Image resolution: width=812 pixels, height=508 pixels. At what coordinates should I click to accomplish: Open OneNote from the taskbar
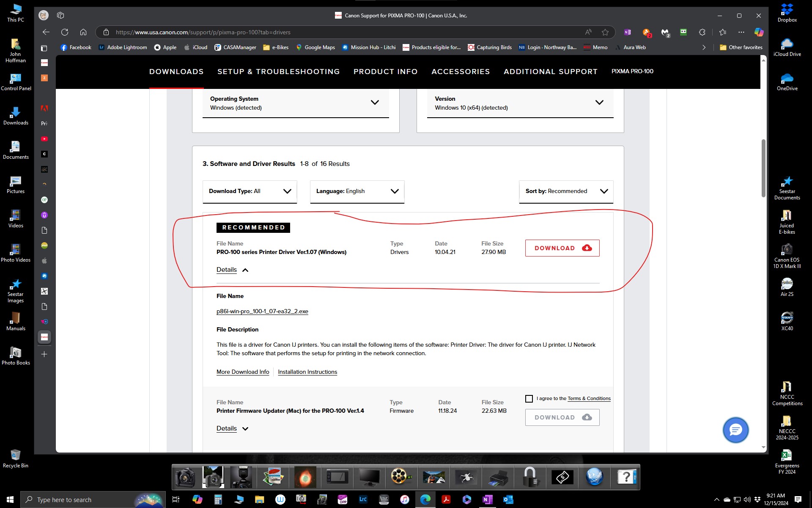coord(487,500)
